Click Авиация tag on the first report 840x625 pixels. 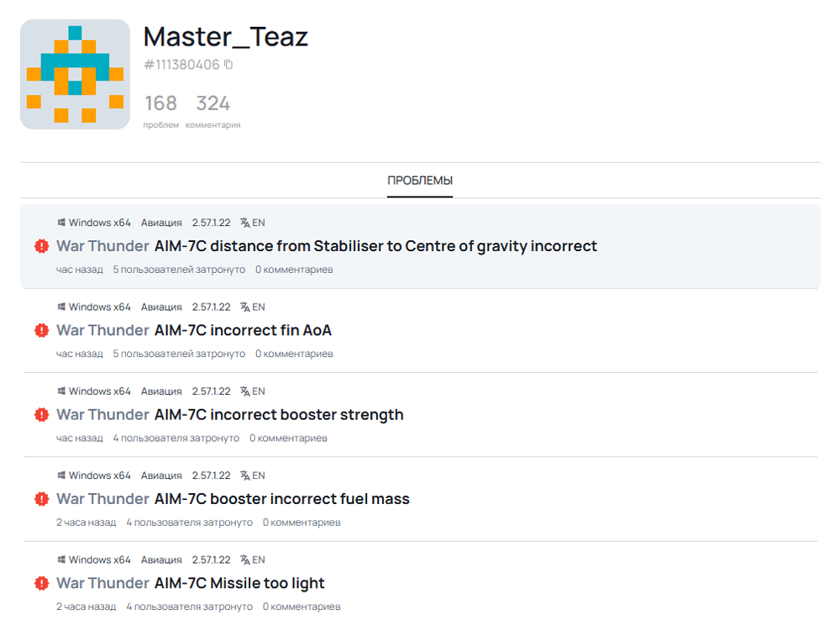(161, 223)
